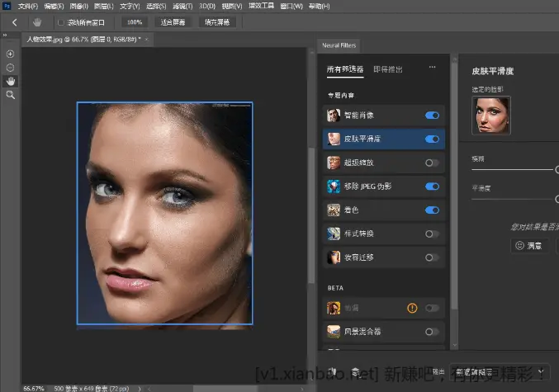The height and width of the screenshot is (392, 559).
Task: Click the 填充屏幕 button
Action: click(x=217, y=22)
